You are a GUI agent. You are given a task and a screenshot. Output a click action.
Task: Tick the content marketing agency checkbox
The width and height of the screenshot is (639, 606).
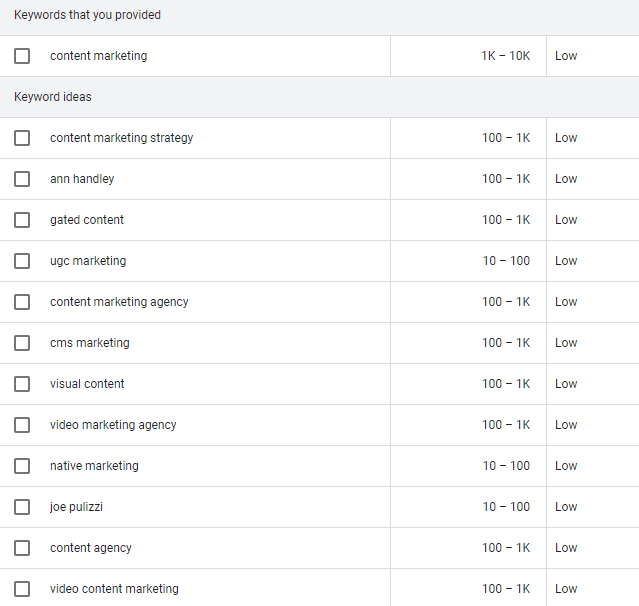pos(22,302)
